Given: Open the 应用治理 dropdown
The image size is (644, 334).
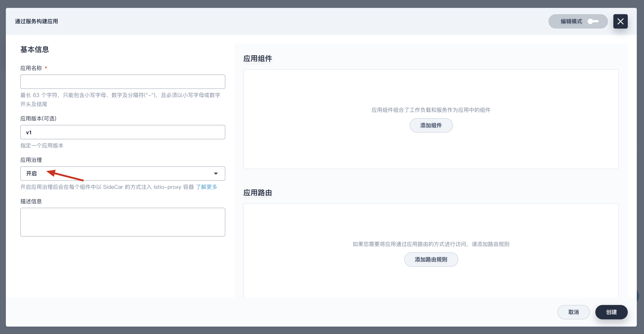Looking at the screenshot, I should 123,174.
